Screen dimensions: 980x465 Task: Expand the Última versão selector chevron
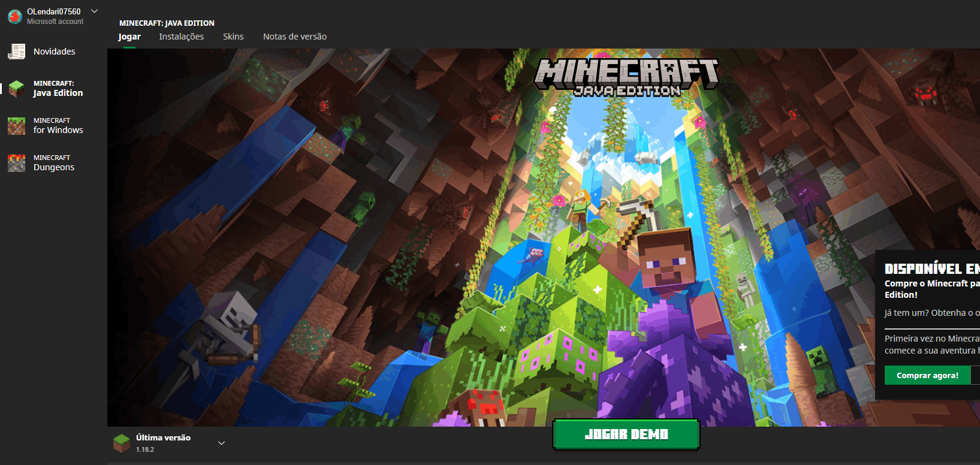pos(221,443)
